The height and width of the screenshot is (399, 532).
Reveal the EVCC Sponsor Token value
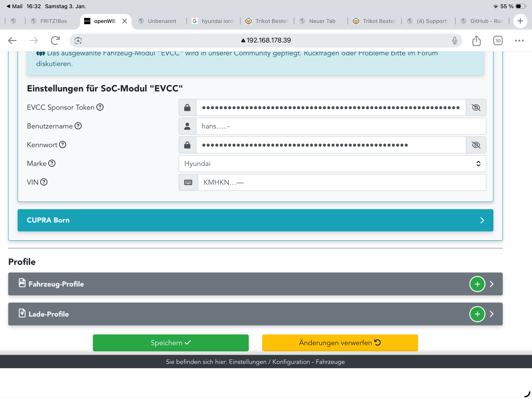476,107
